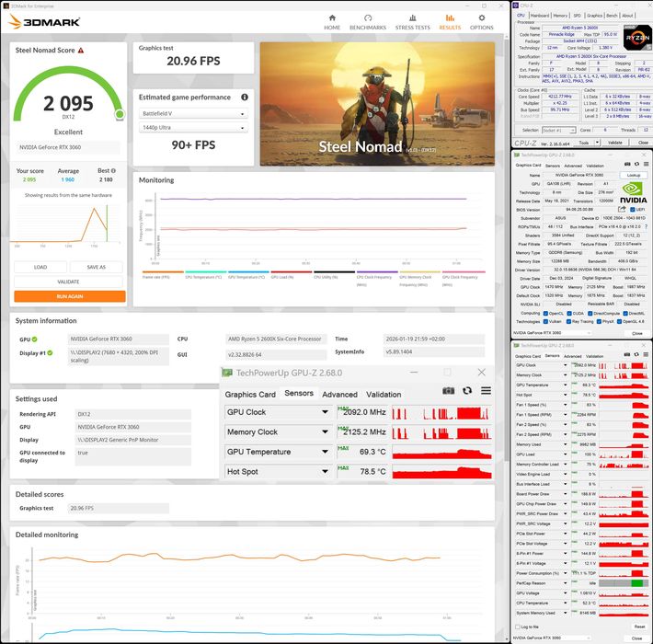Viewport: 653px width, 644px height.
Task: Click the GPU Load (%) red legend entry
Action: (292, 275)
